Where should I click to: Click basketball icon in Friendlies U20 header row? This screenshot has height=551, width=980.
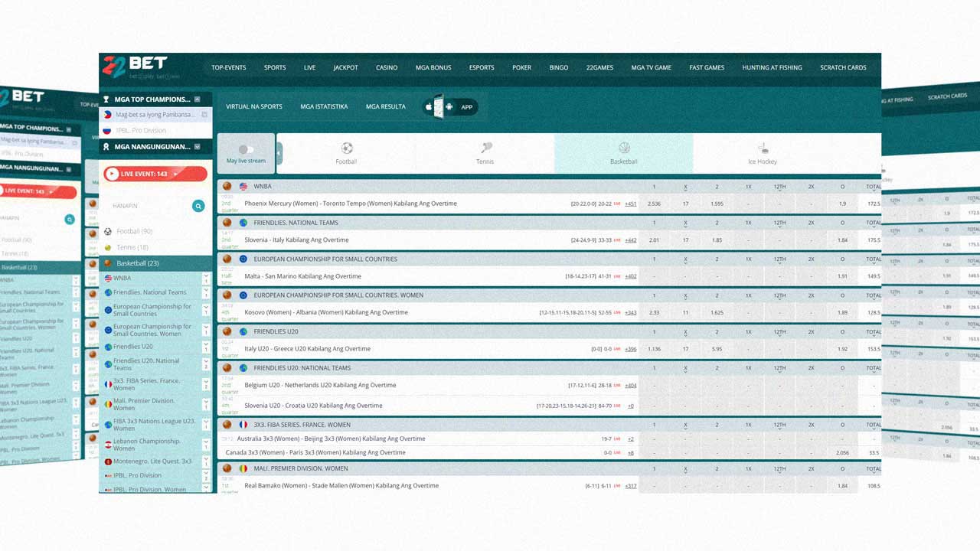click(x=227, y=331)
